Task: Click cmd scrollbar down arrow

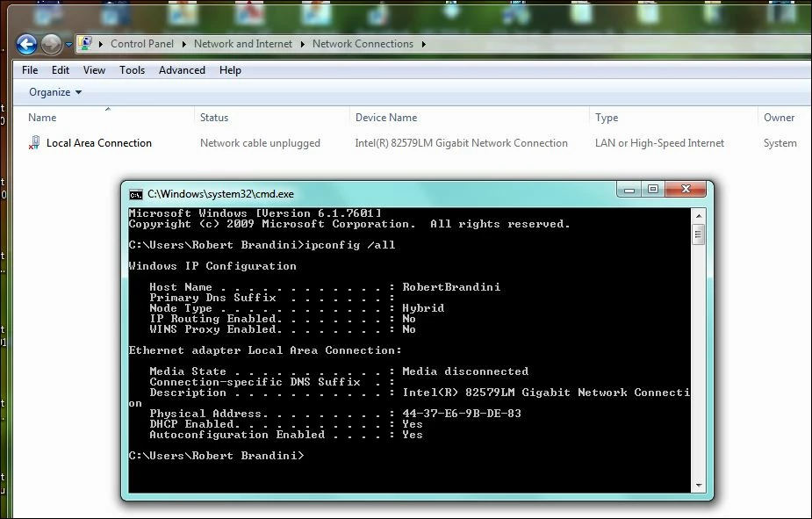Action: [698, 486]
